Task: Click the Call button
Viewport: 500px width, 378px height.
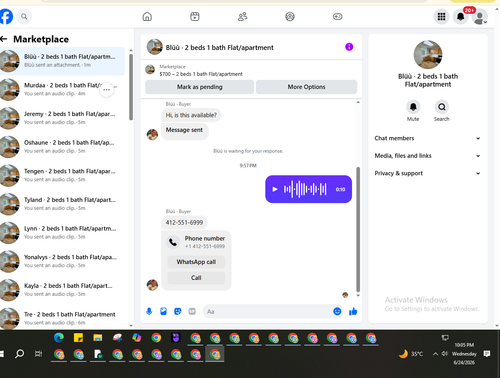Action: pyautogui.click(x=196, y=278)
